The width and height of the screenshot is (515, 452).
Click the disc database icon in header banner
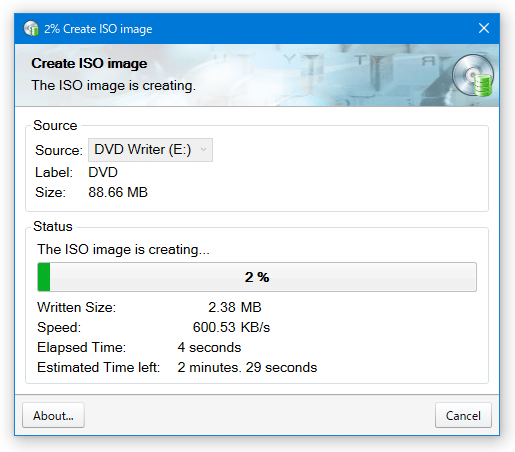pos(473,75)
